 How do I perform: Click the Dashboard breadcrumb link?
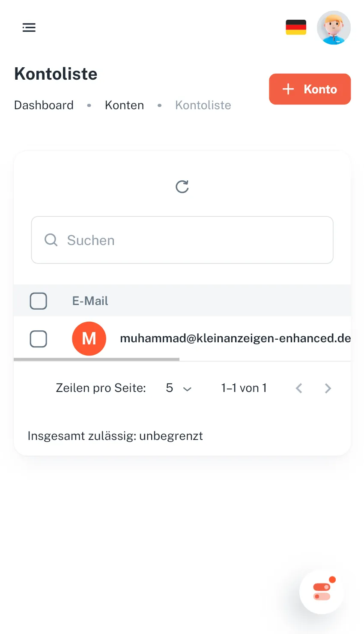click(x=44, y=105)
